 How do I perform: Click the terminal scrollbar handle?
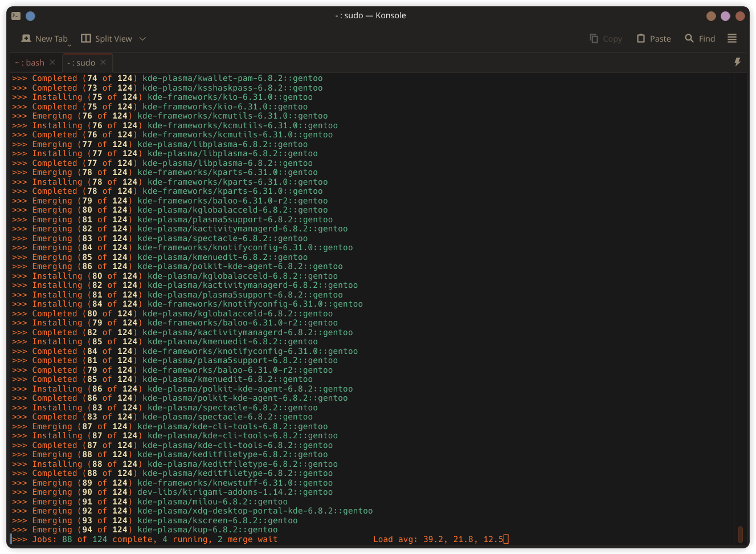point(740,535)
